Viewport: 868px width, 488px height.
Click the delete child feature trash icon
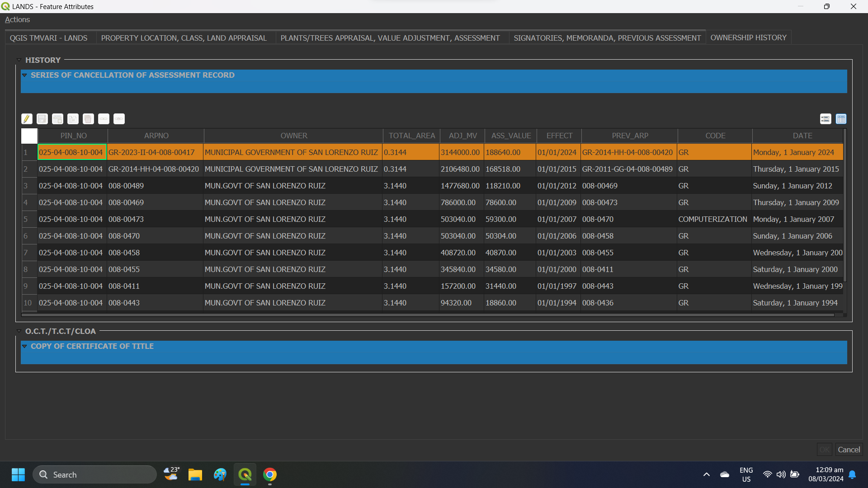tap(88, 119)
